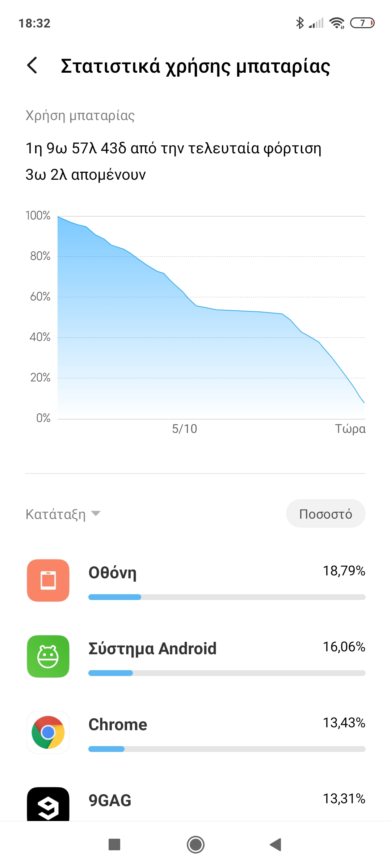Tap the Chrome app icon
This screenshot has height=868, width=391.
tap(48, 732)
